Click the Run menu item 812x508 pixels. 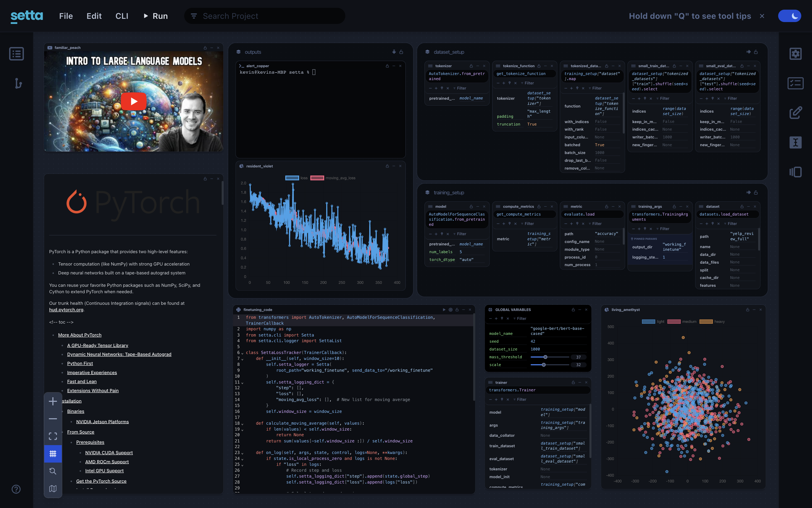coord(156,16)
